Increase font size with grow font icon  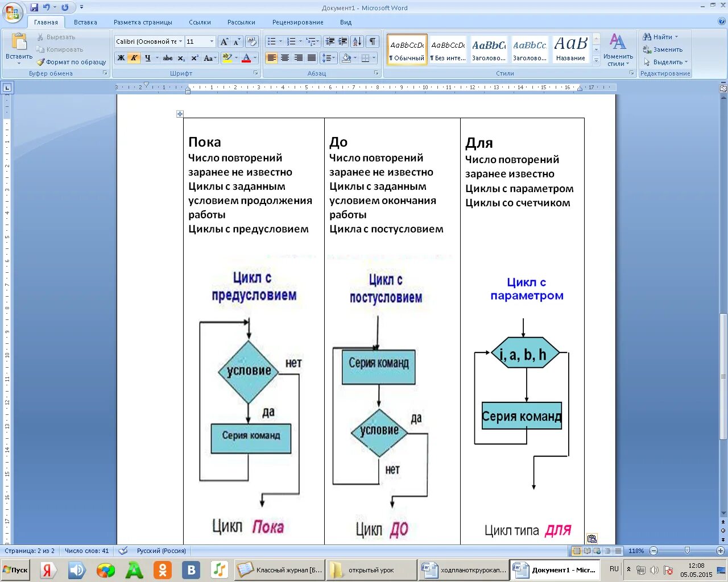point(225,41)
